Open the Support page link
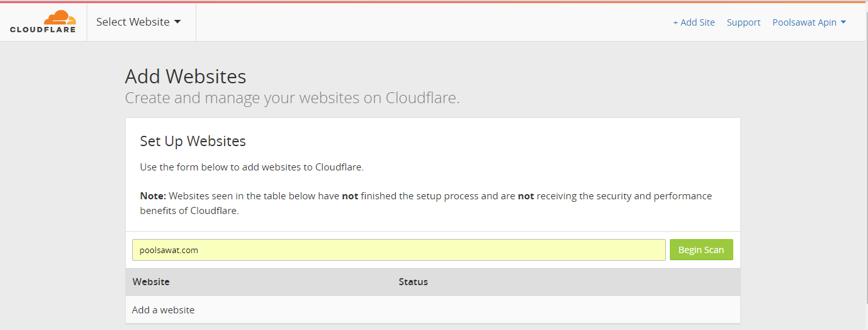Image resolution: width=868 pixels, height=330 pixels. tap(744, 22)
